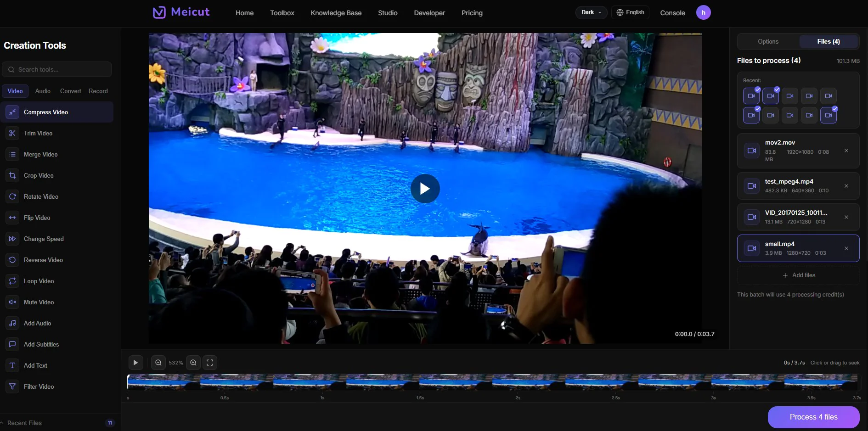Remove test_mpeg4.mp4 from the batch
This screenshot has width=868, height=431.
pos(846,186)
